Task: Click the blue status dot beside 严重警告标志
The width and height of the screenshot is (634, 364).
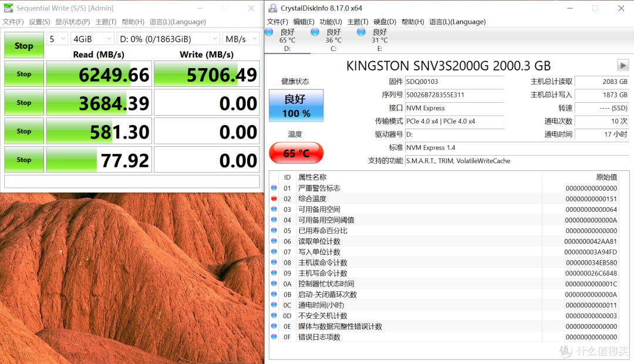Action: [x=273, y=188]
